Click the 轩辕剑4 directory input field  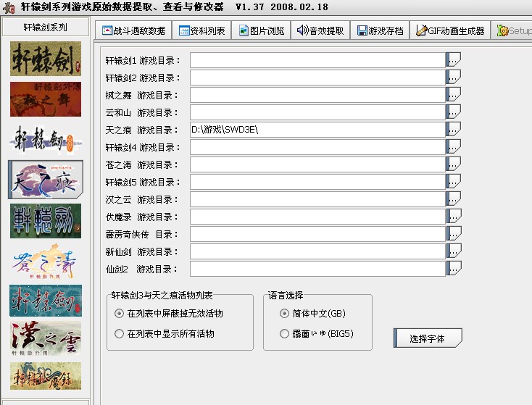[317, 147]
